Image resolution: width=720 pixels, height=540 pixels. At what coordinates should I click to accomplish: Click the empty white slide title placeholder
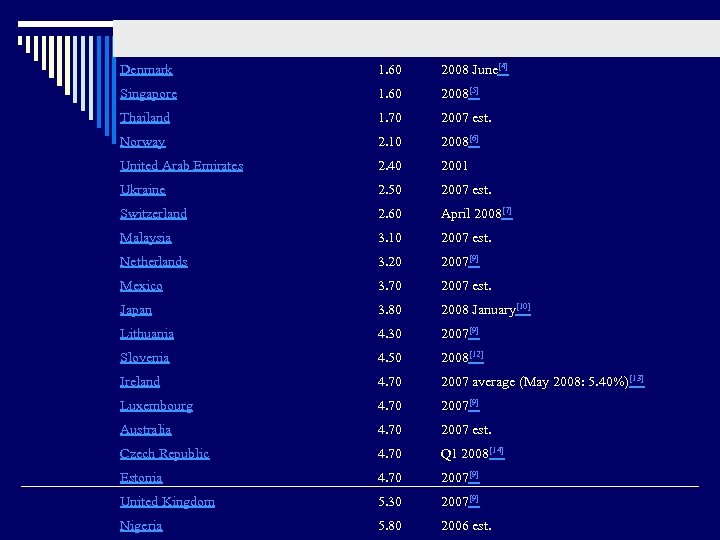point(416,39)
